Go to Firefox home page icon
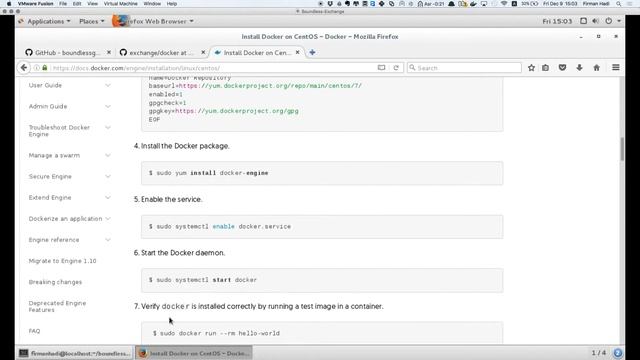The width and height of the screenshot is (640, 360). click(596, 68)
